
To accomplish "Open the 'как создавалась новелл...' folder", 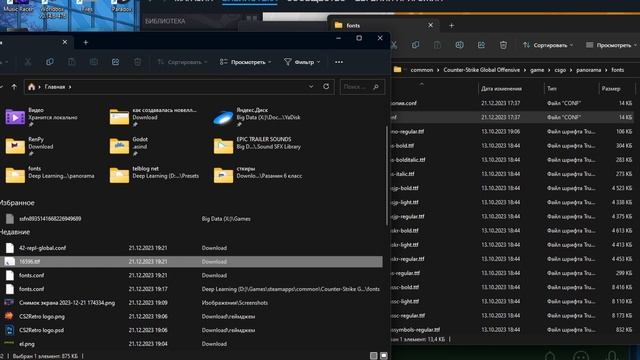I will coord(153,117).
